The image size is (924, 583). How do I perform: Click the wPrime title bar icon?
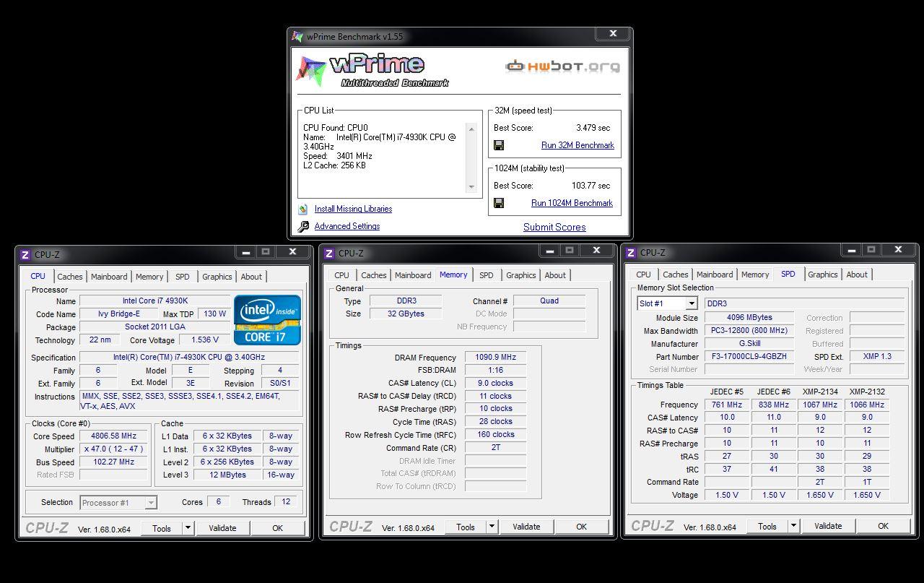(297, 36)
